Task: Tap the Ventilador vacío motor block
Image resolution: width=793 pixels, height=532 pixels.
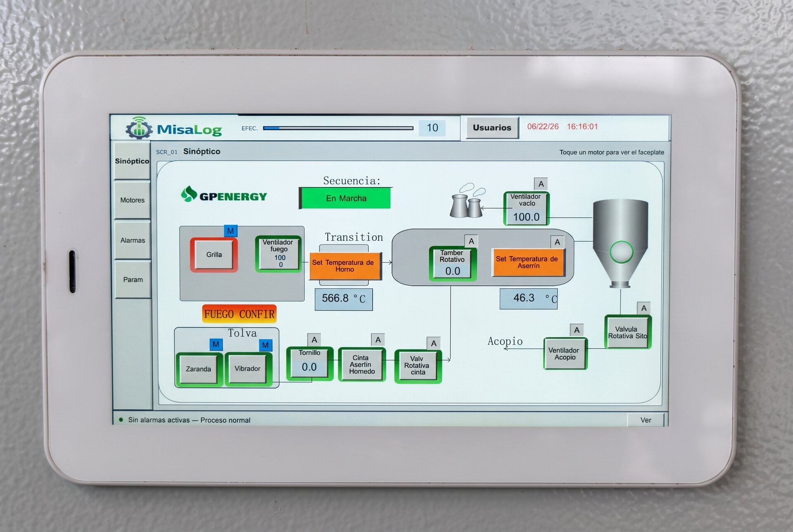Action: click(x=526, y=208)
